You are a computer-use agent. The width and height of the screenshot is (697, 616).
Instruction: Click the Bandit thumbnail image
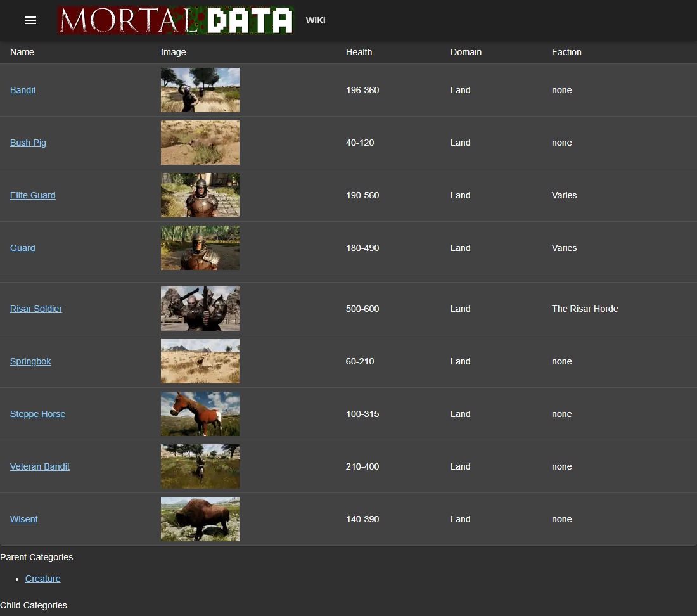[200, 90]
